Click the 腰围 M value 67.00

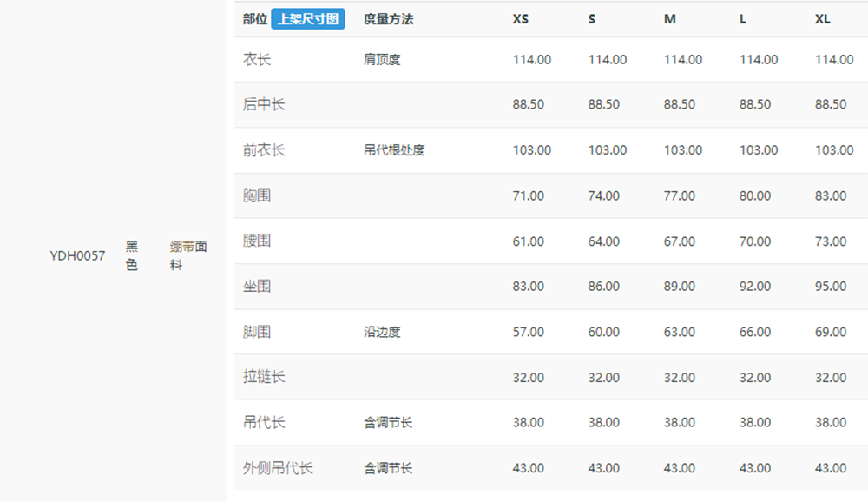pyautogui.click(x=680, y=241)
